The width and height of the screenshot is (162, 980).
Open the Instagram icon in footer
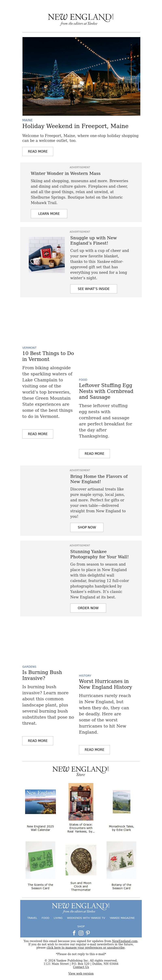coord(81,933)
